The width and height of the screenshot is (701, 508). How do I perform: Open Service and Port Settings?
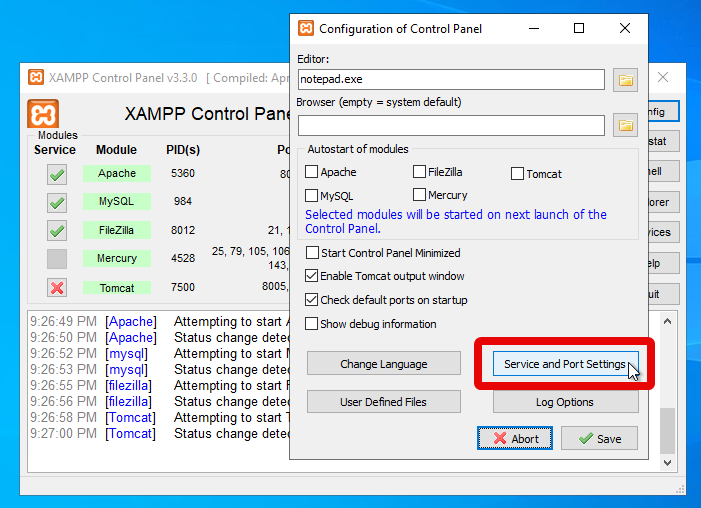tap(566, 364)
